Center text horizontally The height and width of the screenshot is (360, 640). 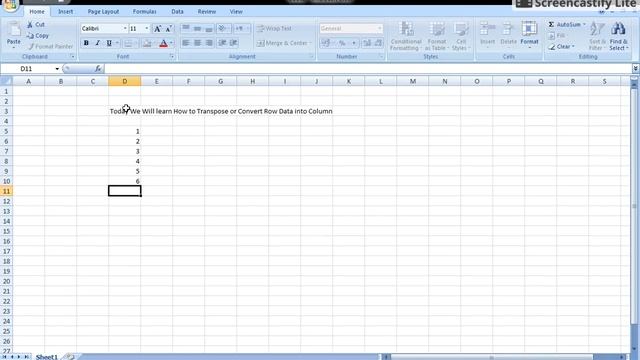(198, 43)
